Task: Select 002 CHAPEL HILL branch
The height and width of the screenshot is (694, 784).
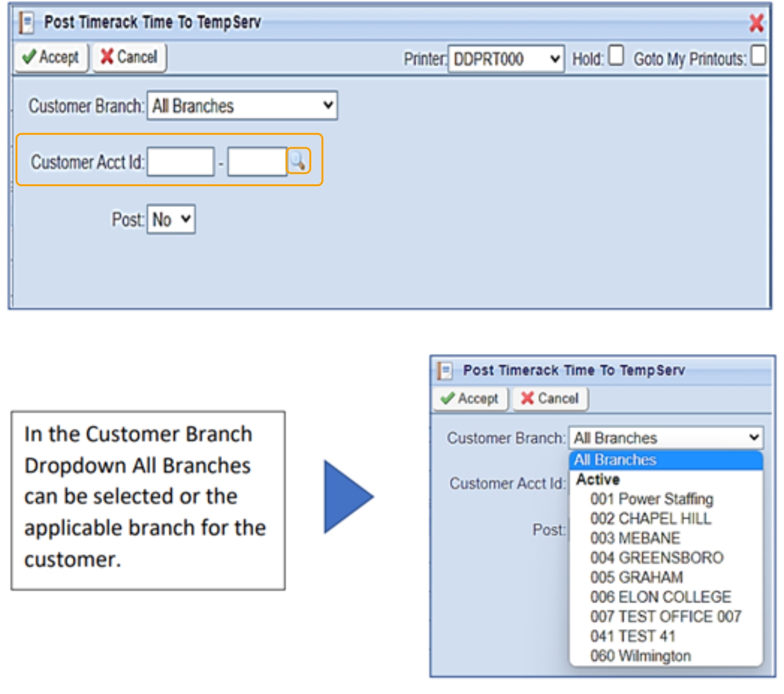Action: pyautogui.click(x=651, y=518)
